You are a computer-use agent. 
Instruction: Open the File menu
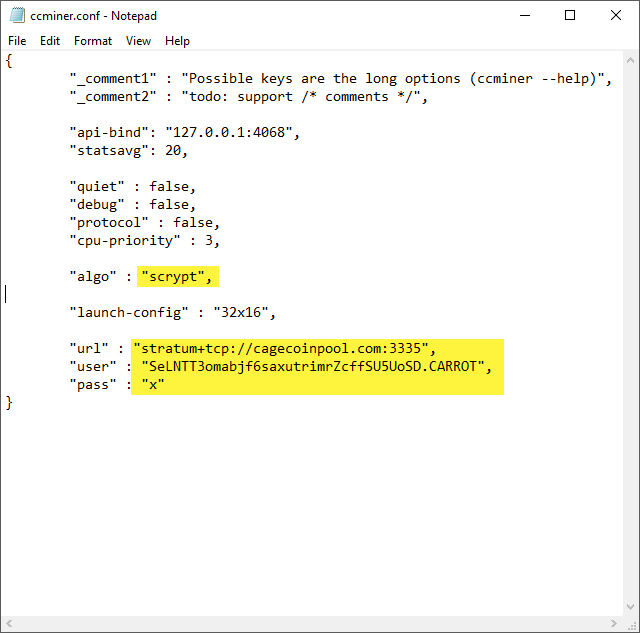pyautogui.click(x=17, y=41)
